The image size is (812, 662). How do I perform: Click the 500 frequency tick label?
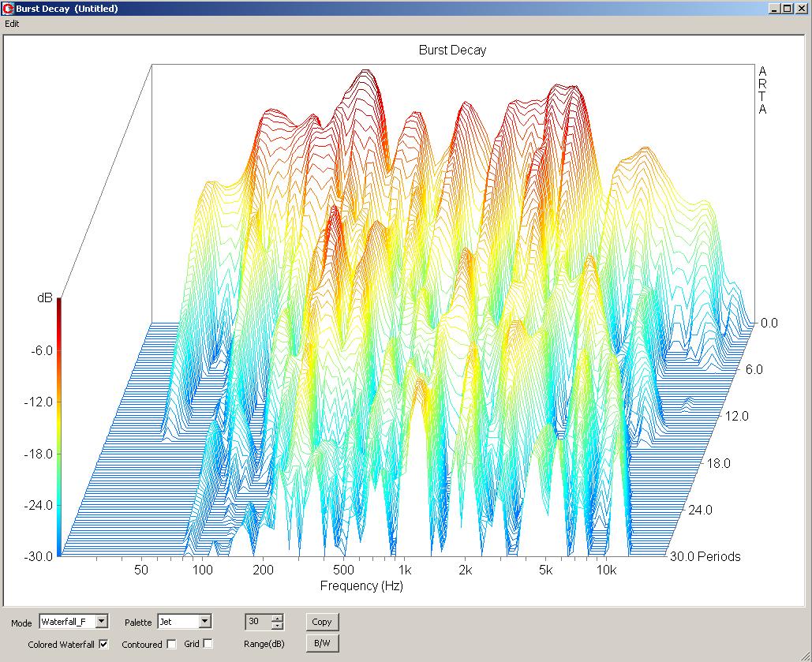(x=343, y=570)
